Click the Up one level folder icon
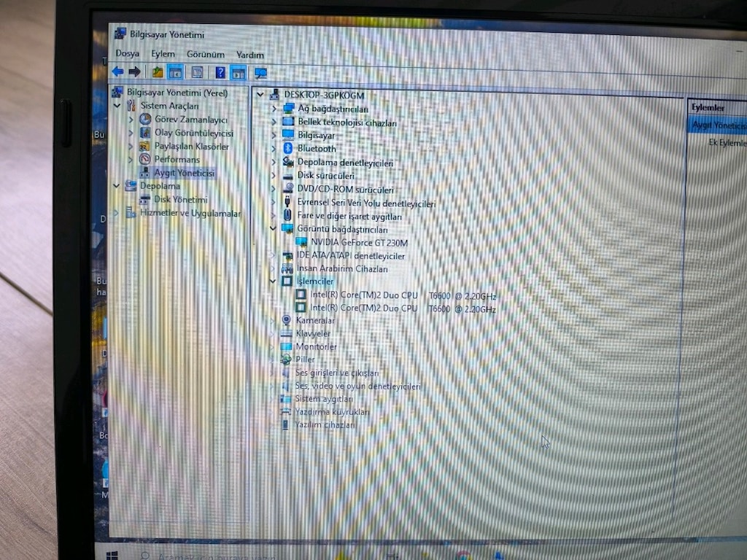Screen dimensions: 747x560 tap(158, 72)
